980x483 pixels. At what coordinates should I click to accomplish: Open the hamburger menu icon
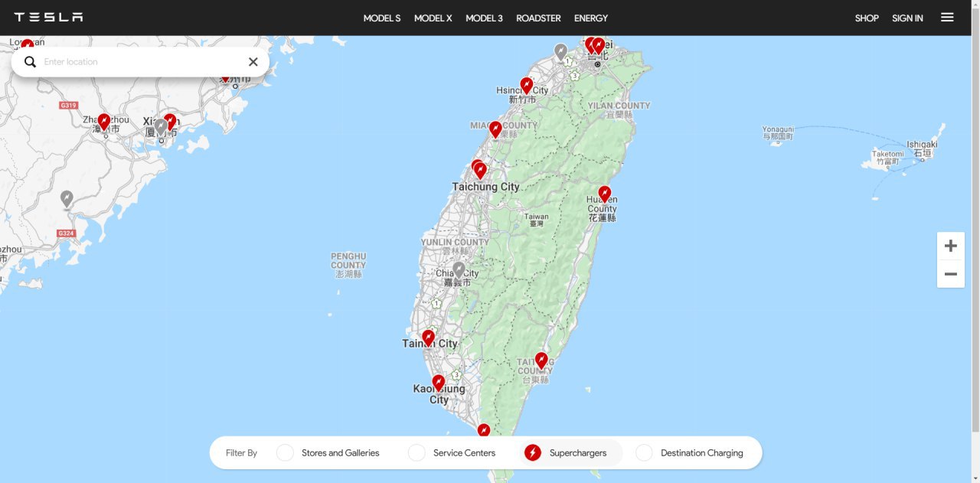[947, 18]
